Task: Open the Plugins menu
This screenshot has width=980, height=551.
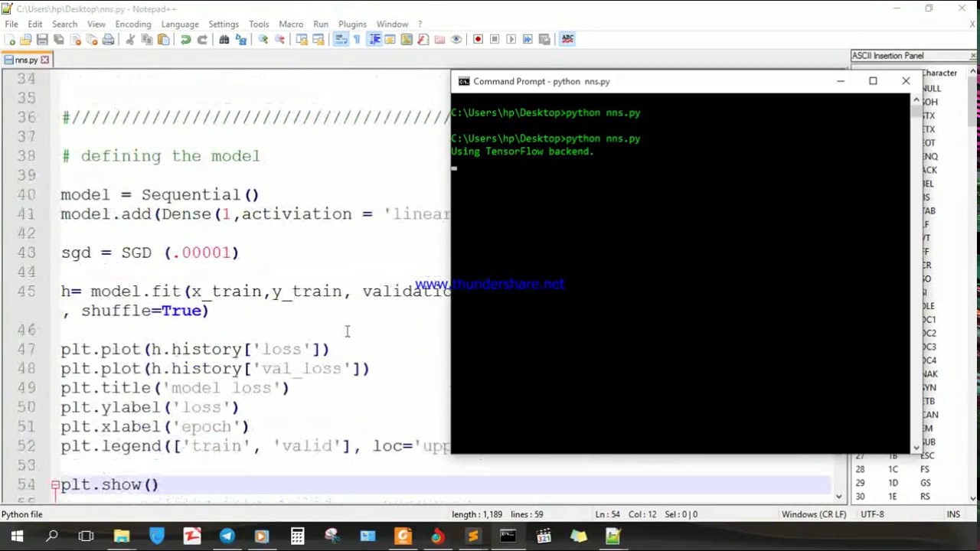Action: point(352,24)
